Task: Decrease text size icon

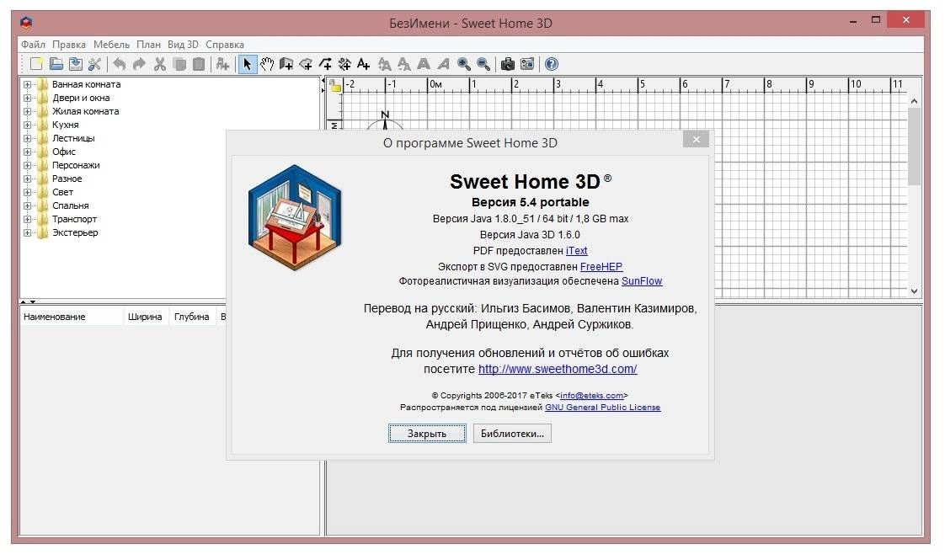Action: pyautogui.click(x=403, y=64)
